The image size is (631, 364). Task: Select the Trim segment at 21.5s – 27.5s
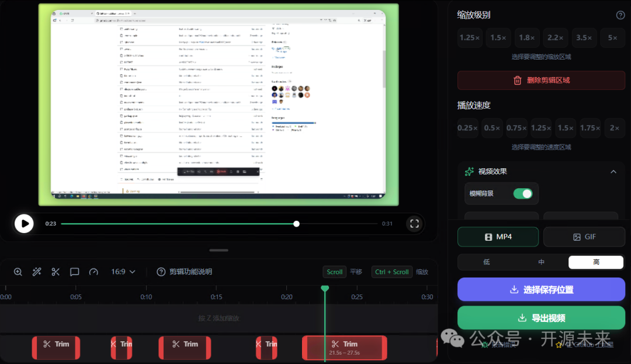[x=344, y=348]
